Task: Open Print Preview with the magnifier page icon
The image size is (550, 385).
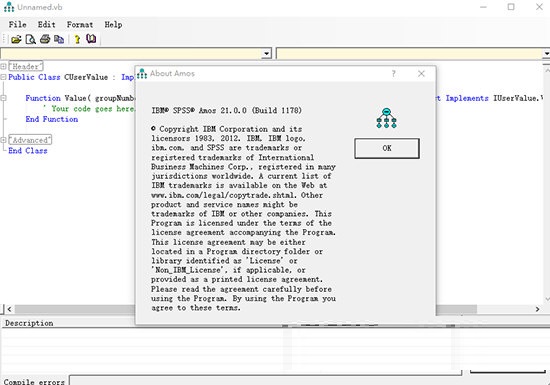Action: pos(31,39)
